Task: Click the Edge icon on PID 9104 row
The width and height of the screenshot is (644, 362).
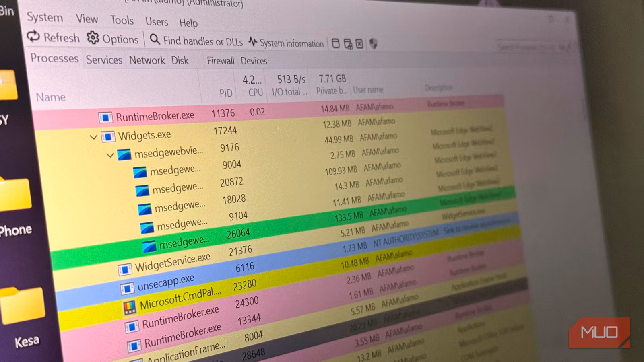Action: coord(147,228)
